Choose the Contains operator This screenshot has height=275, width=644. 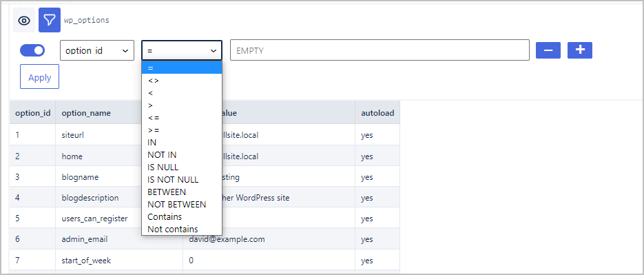pyautogui.click(x=182, y=216)
